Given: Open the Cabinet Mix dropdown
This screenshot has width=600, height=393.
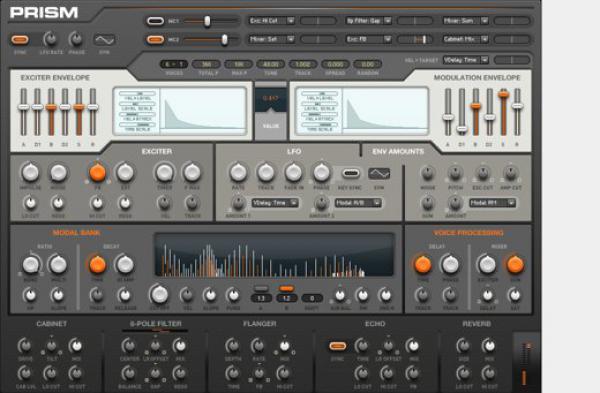Looking at the screenshot, I should point(466,39).
